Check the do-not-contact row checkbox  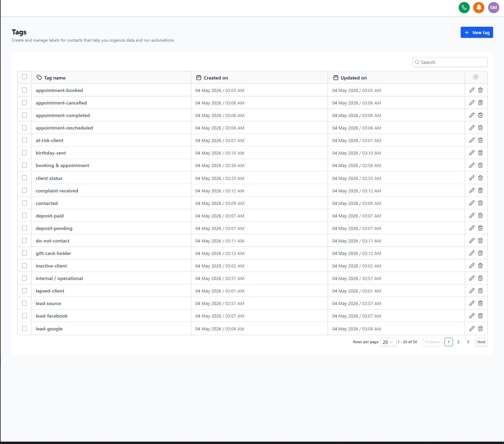click(x=24, y=240)
